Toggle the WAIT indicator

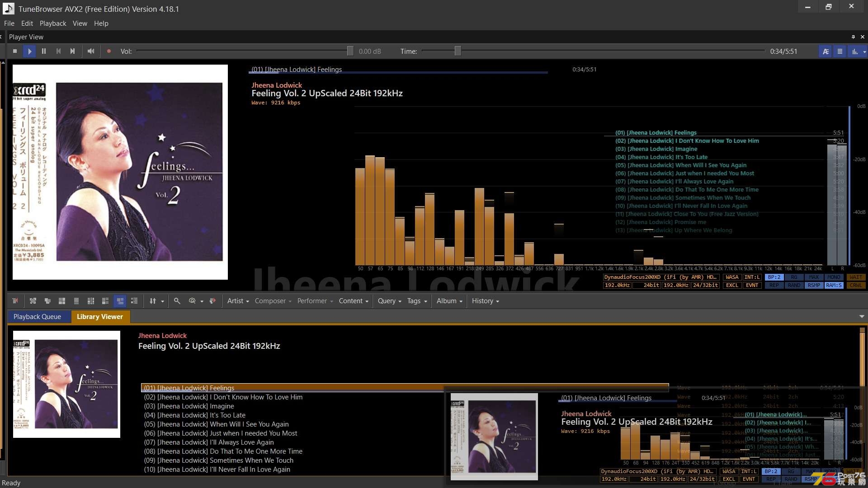pos(856,277)
